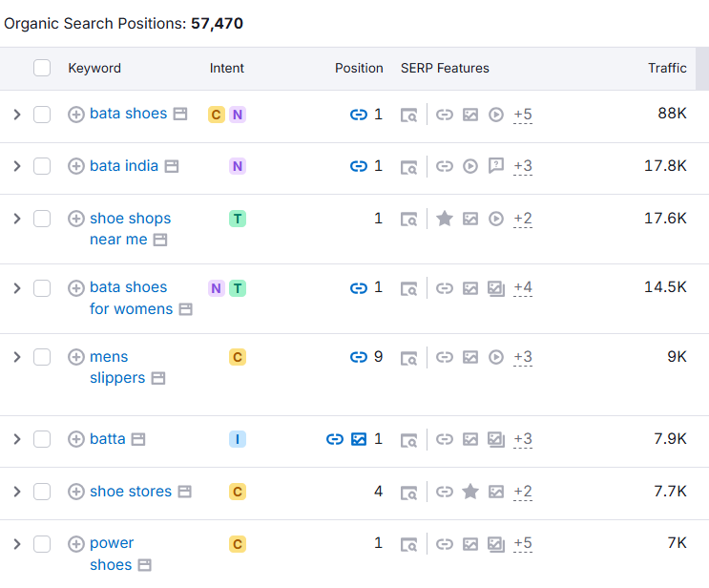Viewport: 709px width, 588px height.
Task: View SERP page icon in 'mens slippers' features
Action: pos(408,358)
